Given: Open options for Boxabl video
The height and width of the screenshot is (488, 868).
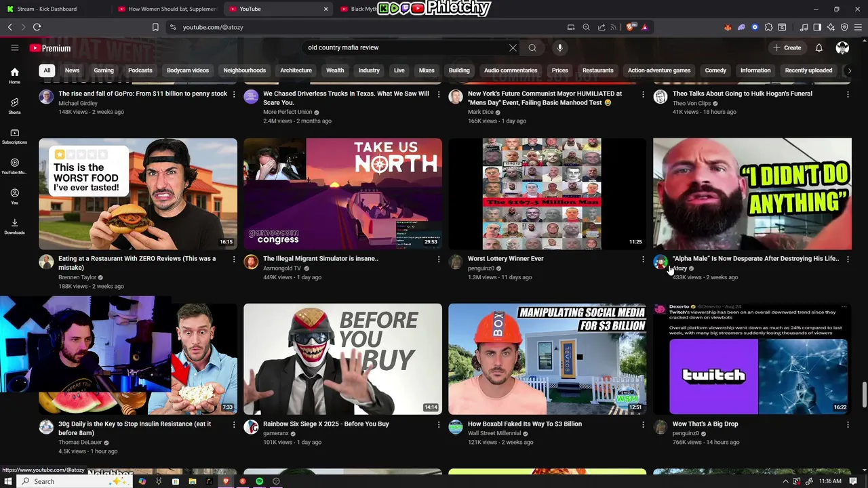Looking at the screenshot, I should 643,424.
